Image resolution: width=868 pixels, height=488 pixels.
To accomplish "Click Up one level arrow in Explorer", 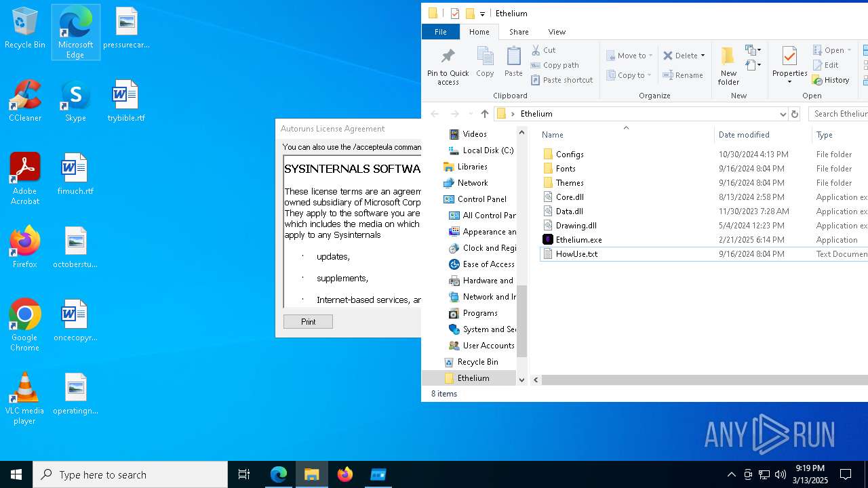I will click(x=484, y=114).
